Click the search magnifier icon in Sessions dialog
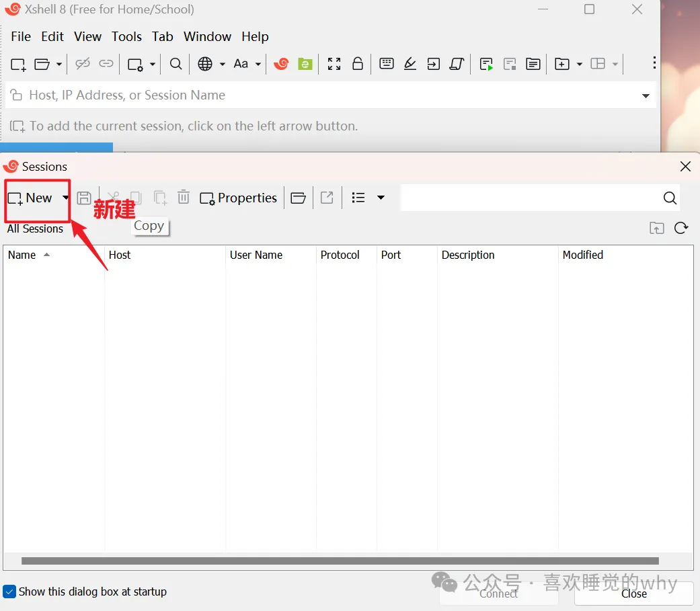Image resolution: width=700 pixels, height=611 pixels. point(670,198)
